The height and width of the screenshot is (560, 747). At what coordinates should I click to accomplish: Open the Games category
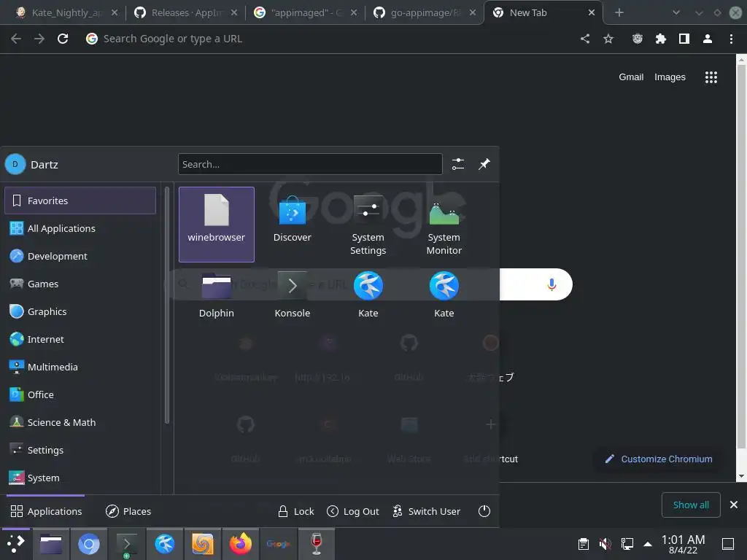pyautogui.click(x=80, y=284)
